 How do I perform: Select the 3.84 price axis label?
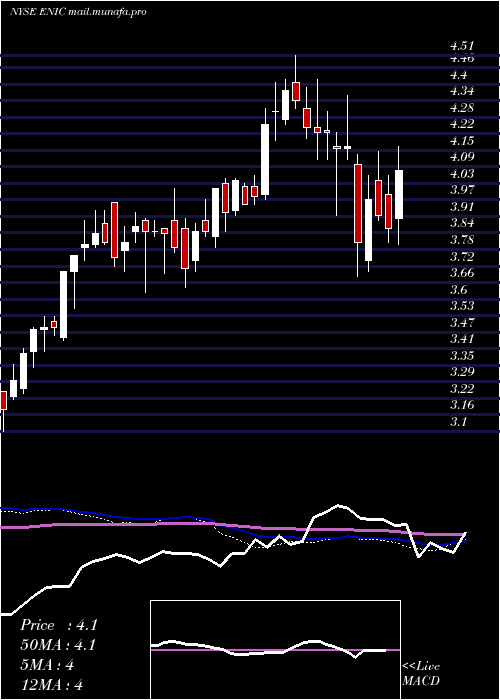point(462,223)
